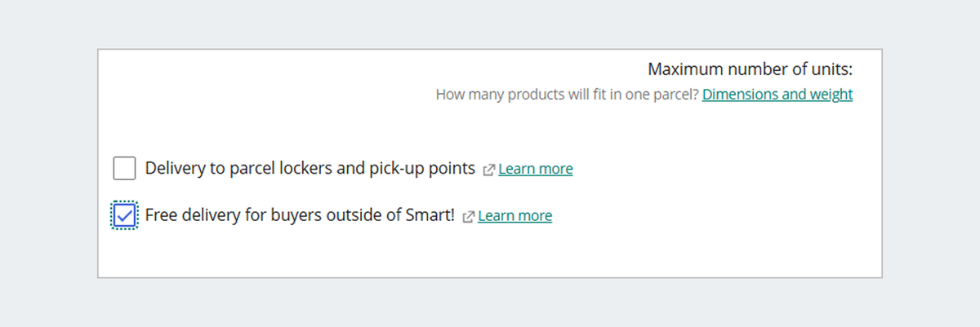
Task: Click the 'Free delivery for buyers outside of Smart!' label
Action: (299, 216)
